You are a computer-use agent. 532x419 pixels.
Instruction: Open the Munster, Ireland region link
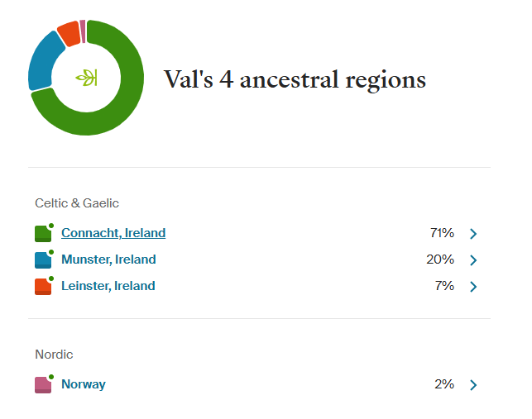(108, 259)
